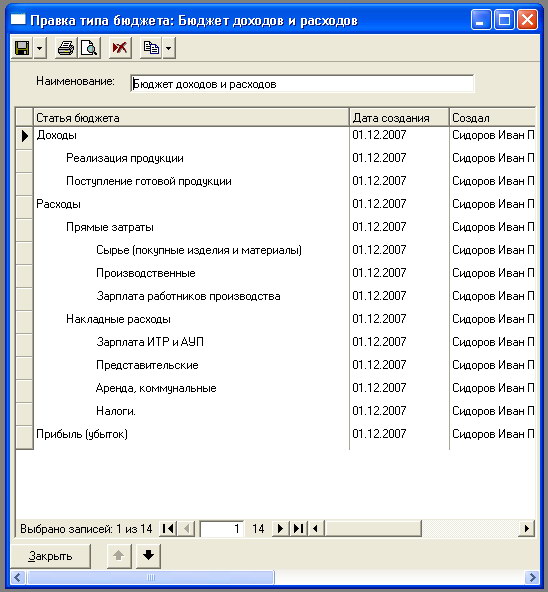This screenshot has height=592, width=548.
Task: Go to the next record
Action: 280,529
